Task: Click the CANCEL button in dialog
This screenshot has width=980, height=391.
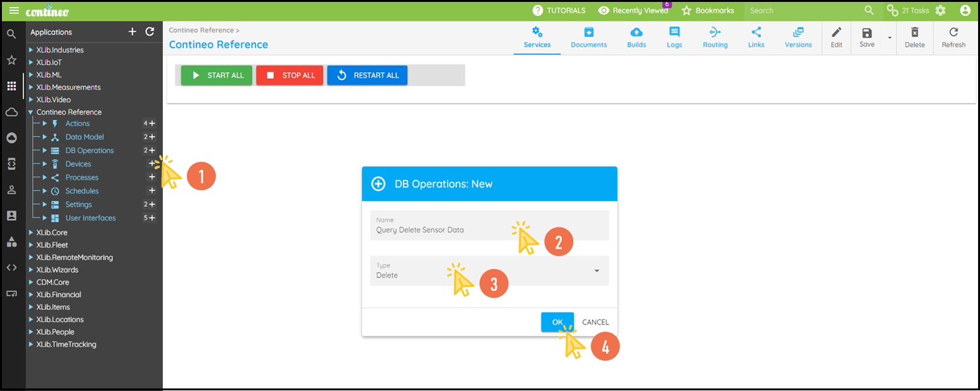Action: tap(595, 322)
